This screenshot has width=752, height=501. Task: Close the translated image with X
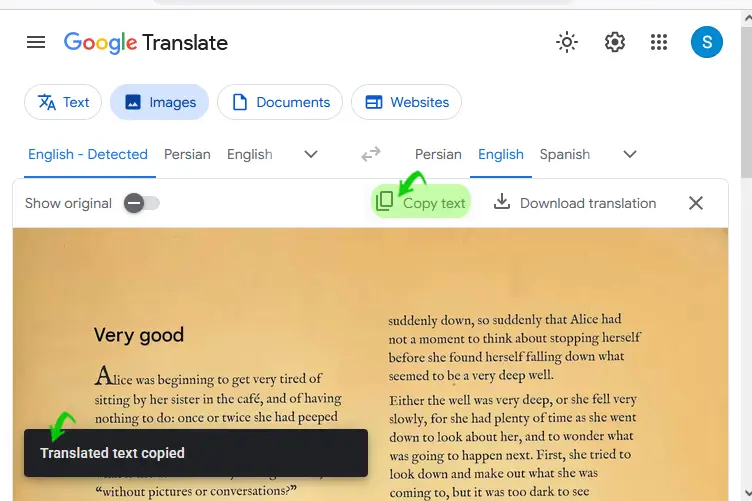696,203
